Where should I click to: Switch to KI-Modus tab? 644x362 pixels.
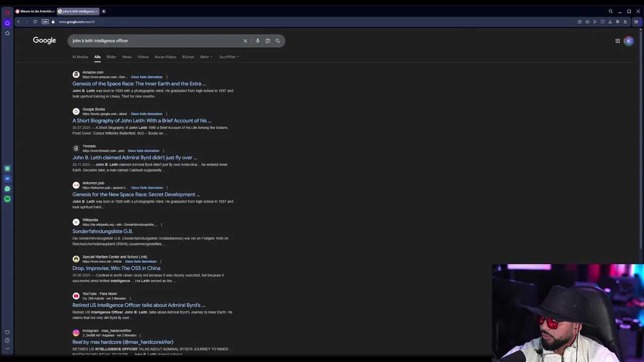80,57
